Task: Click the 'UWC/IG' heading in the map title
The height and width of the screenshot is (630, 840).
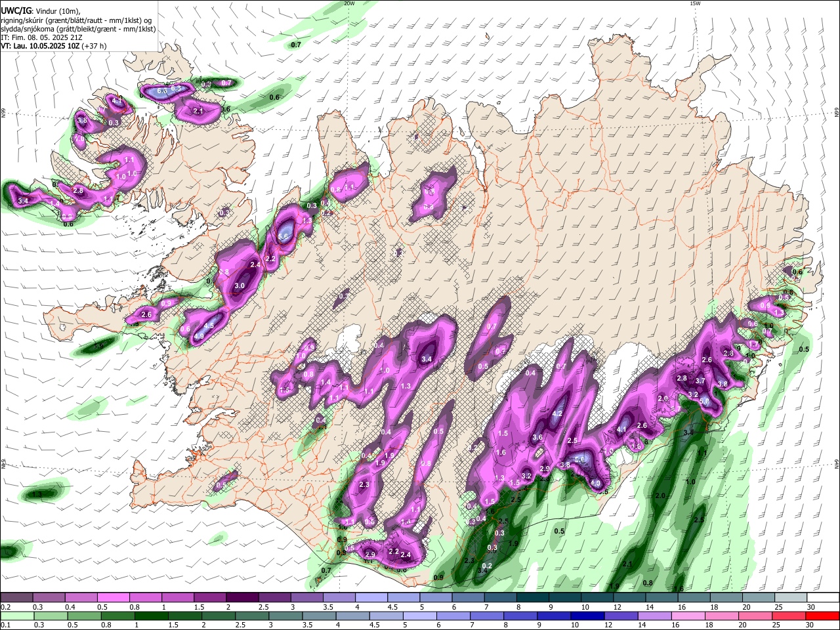Action: (x=16, y=11)
